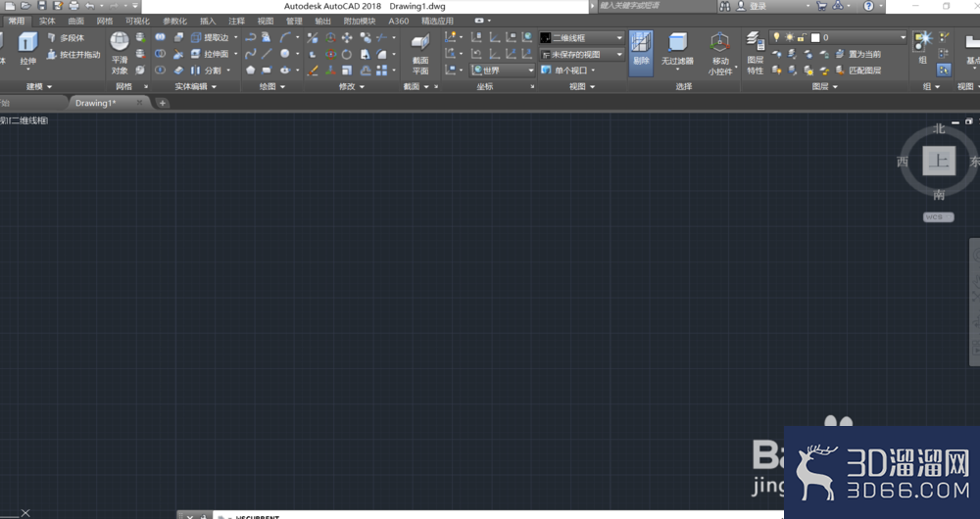Image resolution: width=980 pixels, height=519 pixels.
Task: Open 图层特性 (Layer Properties) manager
Action: (x=755, y=54)
